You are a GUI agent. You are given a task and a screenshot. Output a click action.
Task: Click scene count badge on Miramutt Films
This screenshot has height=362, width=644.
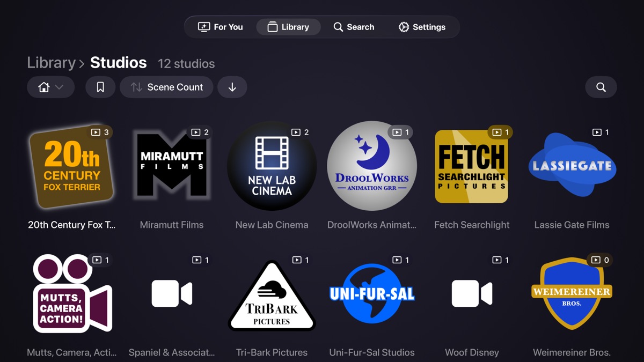coord(200,132)
